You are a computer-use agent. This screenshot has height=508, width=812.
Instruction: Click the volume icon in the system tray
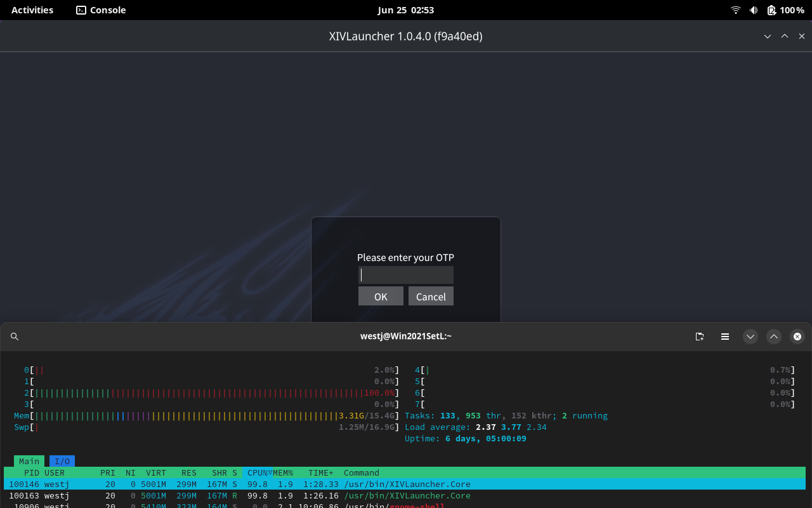752,10
